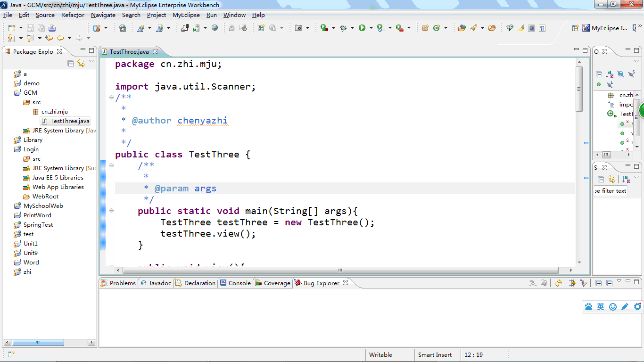Collapse the main method fold marker
Image resolution: width=644 pixels, height=362 pixels.
(x=111, y=211)
